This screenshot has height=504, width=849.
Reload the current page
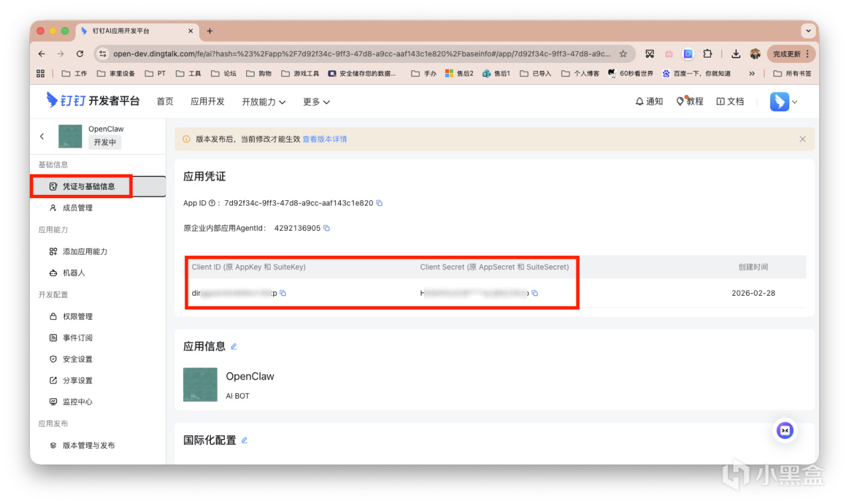pyautogui.click(x=80, y=54)
